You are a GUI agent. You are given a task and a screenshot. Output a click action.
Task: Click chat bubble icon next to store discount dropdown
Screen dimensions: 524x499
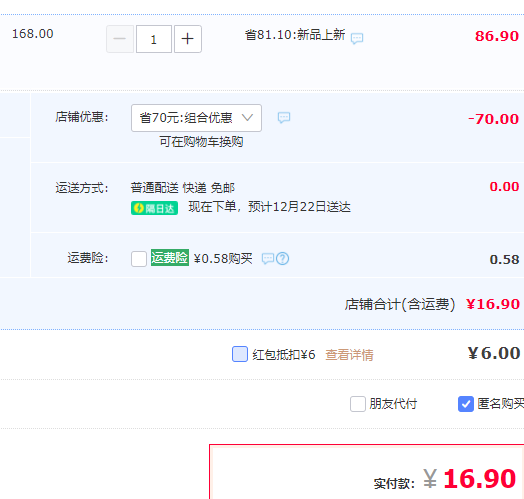284,117
